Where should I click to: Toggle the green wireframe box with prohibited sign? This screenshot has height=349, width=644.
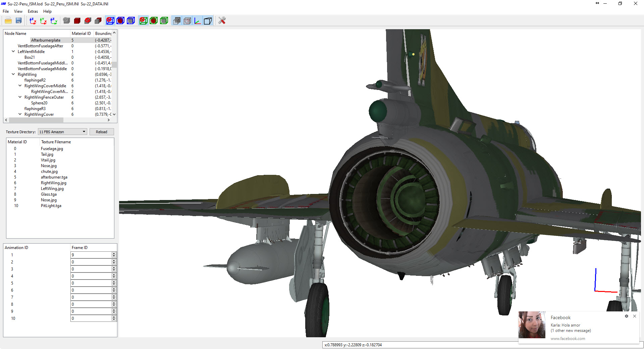tap(143, 21)
